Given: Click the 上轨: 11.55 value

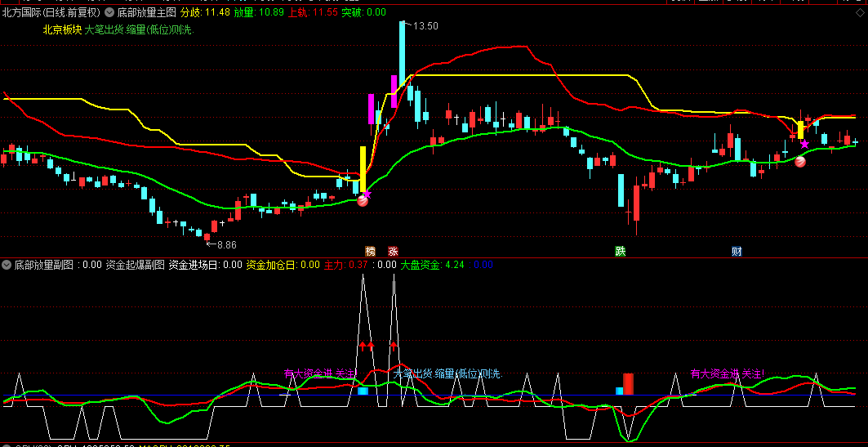Looking at the screenshot, I should [312, 12].
